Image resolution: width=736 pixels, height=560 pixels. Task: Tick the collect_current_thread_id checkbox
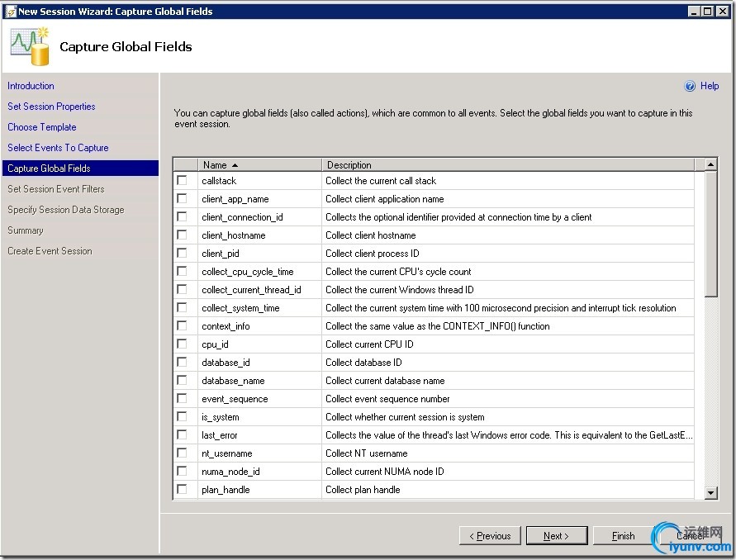(x=182, y=290)
